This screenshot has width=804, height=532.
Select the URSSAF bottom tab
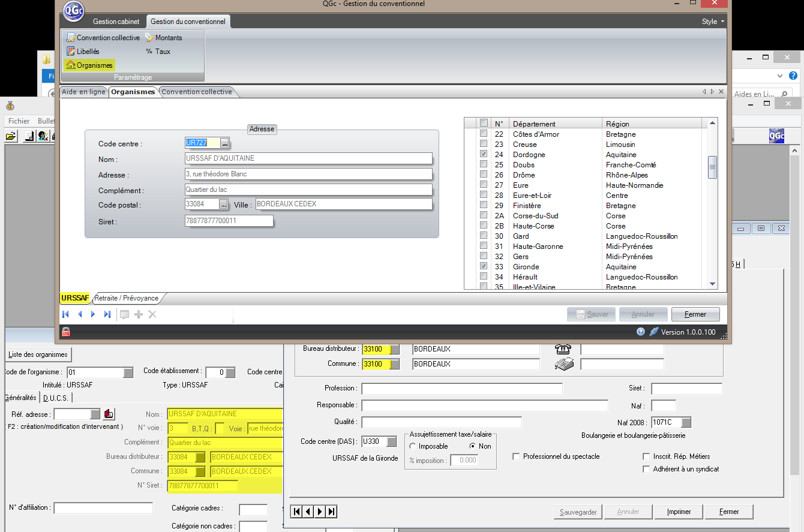[x=75, y=298]
